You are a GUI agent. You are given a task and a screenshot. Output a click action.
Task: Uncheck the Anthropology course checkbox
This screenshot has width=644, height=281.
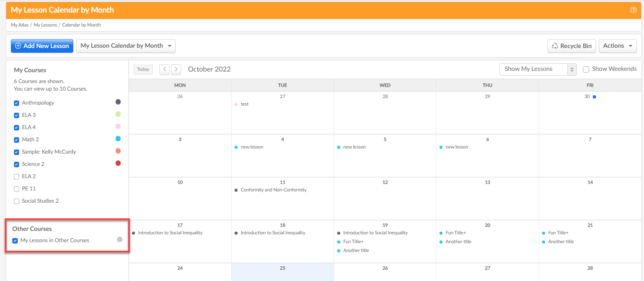coord(16,103)
